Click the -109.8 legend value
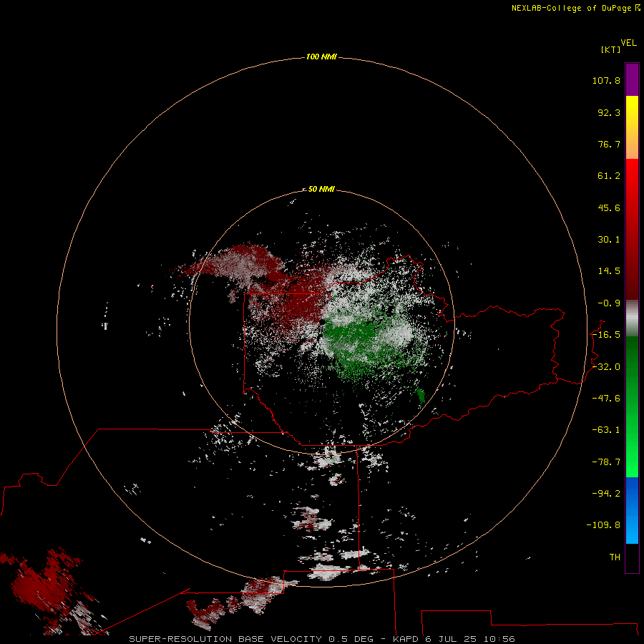 pyautogui.click(x=603, y=525)
